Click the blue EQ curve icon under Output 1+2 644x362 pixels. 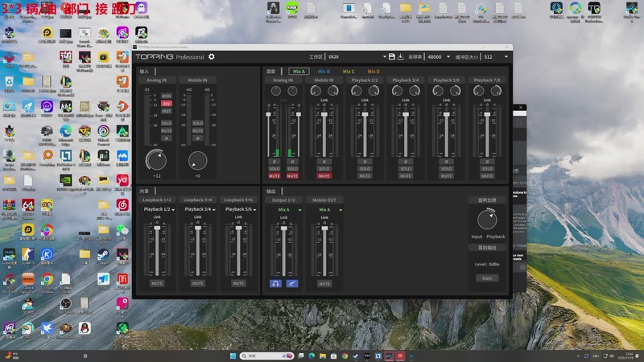[x=291, y=283]
